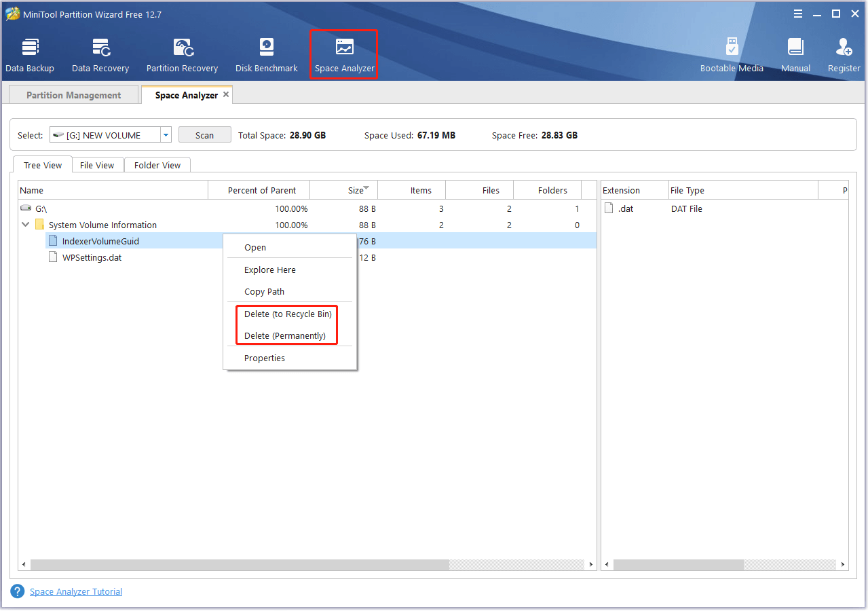The image size is (868, 611).
Task: Sort by the Size column header
Action: 343,190
